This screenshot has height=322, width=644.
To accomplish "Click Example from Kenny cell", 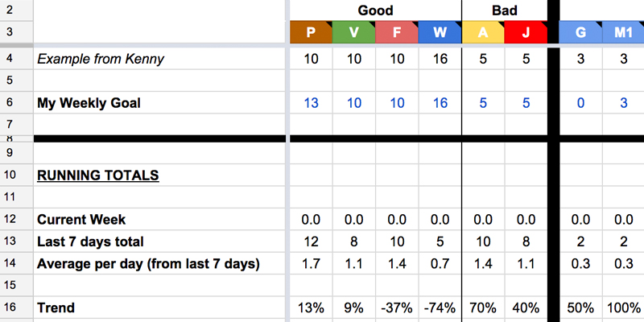I will 159,58.
